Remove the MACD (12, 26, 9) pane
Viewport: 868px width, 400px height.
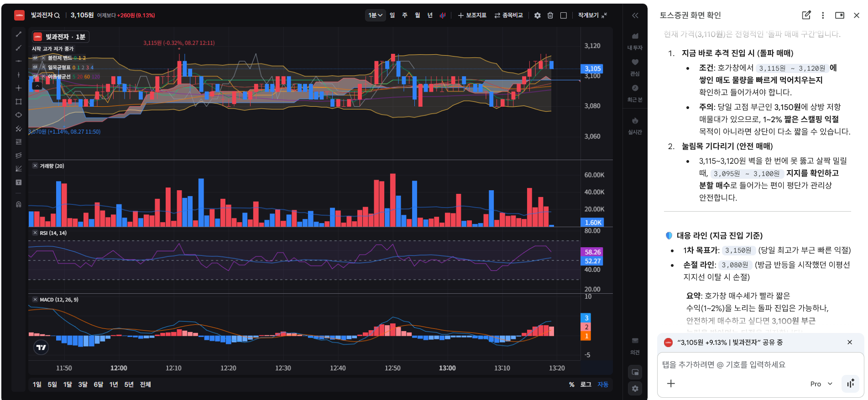pos(35,300)
